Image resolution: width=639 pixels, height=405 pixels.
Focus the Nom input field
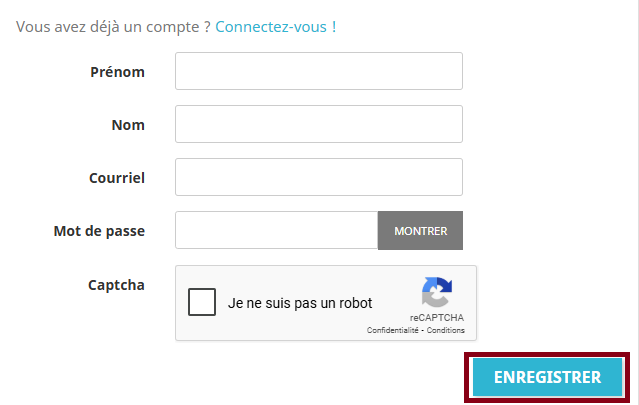tap(319, 124)
